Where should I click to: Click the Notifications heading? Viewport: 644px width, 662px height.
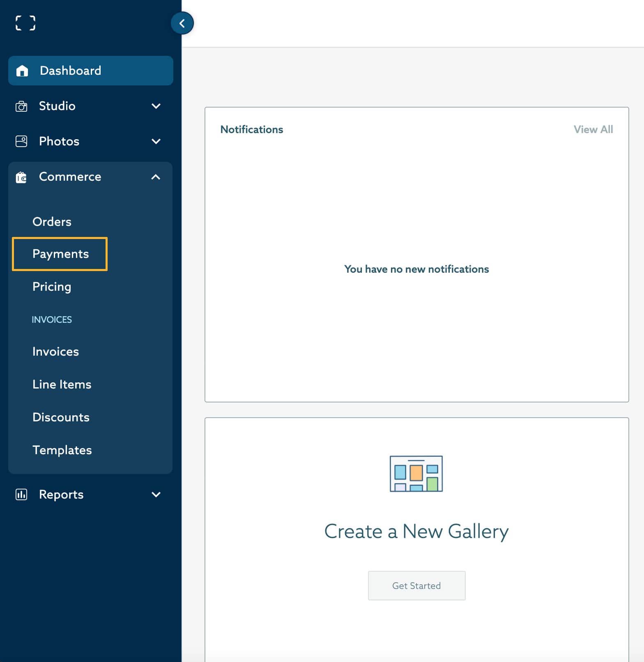pos(252,129)
